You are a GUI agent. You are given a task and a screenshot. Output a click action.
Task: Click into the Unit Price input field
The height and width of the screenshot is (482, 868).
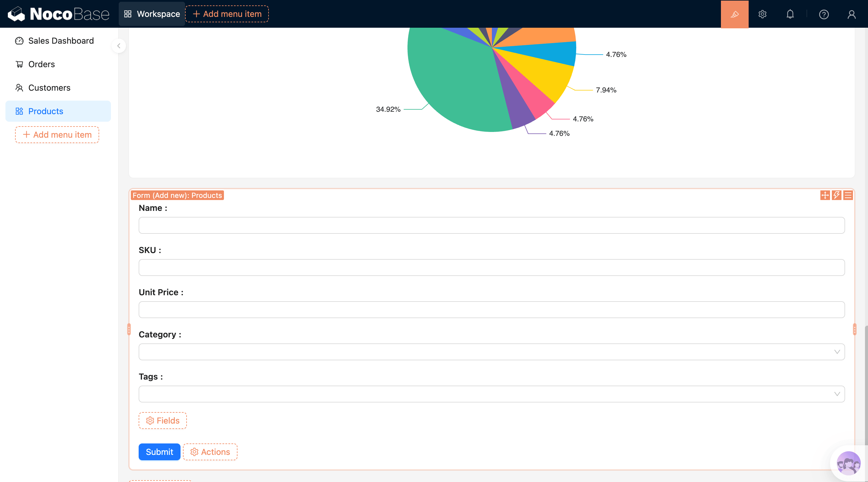coord(491,310)
